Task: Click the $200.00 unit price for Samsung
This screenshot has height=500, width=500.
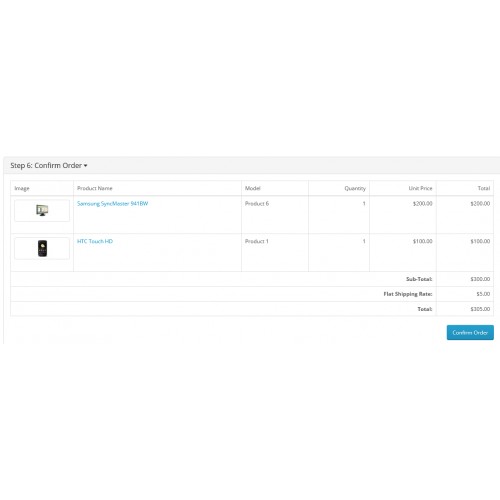Action: coord(422,203)
